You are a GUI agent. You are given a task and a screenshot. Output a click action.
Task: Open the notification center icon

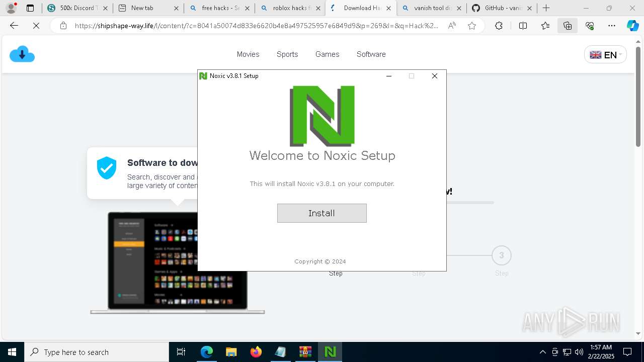click(627, 352)
